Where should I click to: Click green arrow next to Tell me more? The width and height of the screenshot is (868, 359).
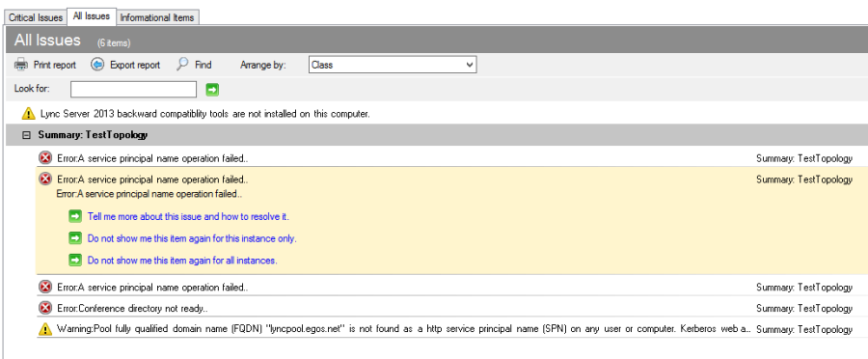(75, 216)
